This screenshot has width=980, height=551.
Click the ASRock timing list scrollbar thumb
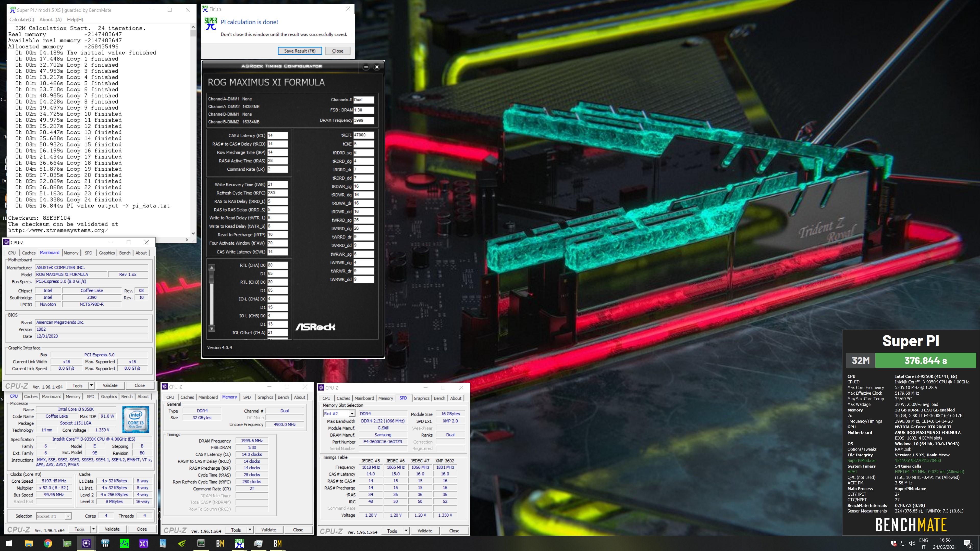212,278
